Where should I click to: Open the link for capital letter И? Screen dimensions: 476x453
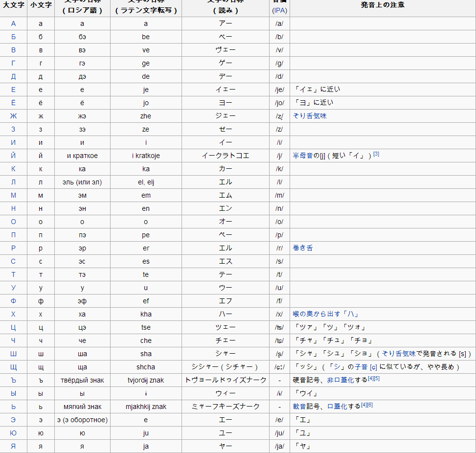pos(13,142)
